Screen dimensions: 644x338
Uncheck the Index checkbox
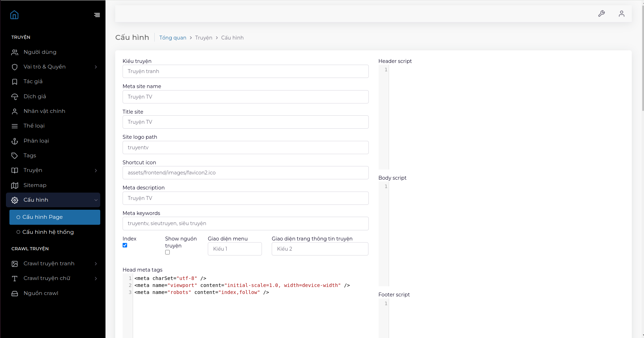[x=125, y=245]
